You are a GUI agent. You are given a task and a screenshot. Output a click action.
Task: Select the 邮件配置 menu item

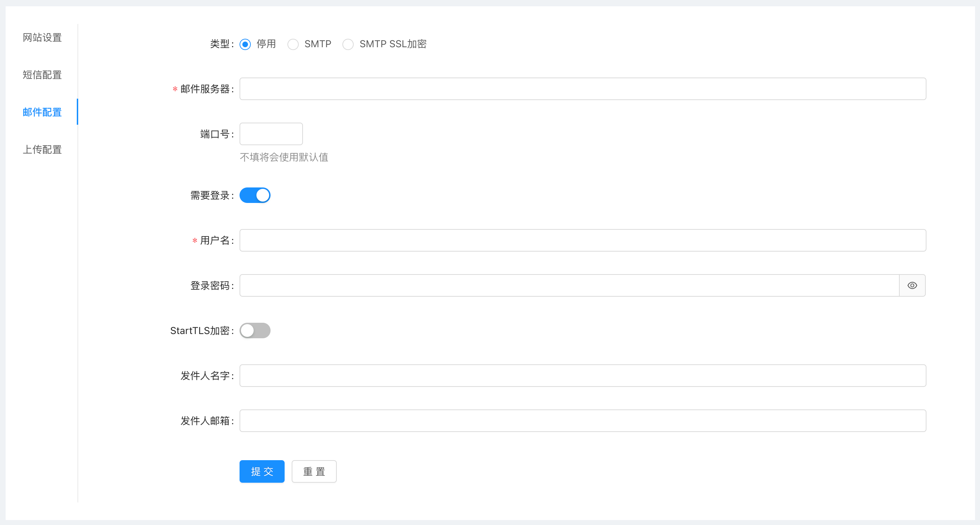pyautogui.click(x=42, y=112)
